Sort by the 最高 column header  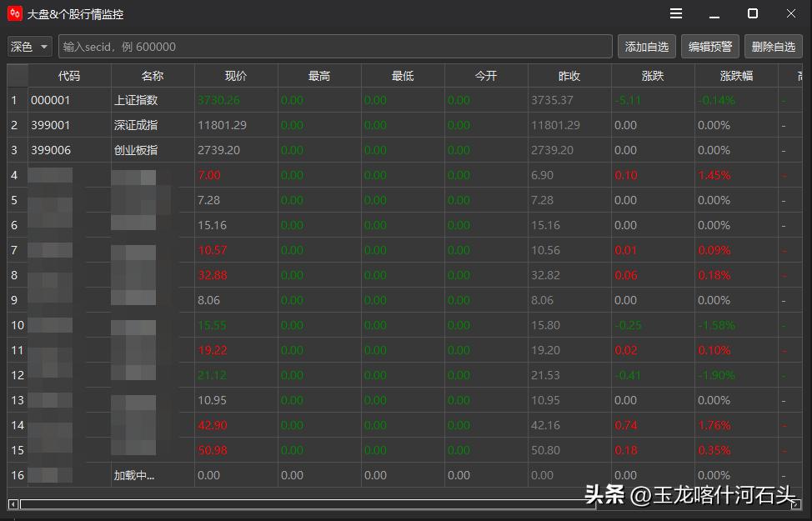click(x=319, y=76)
